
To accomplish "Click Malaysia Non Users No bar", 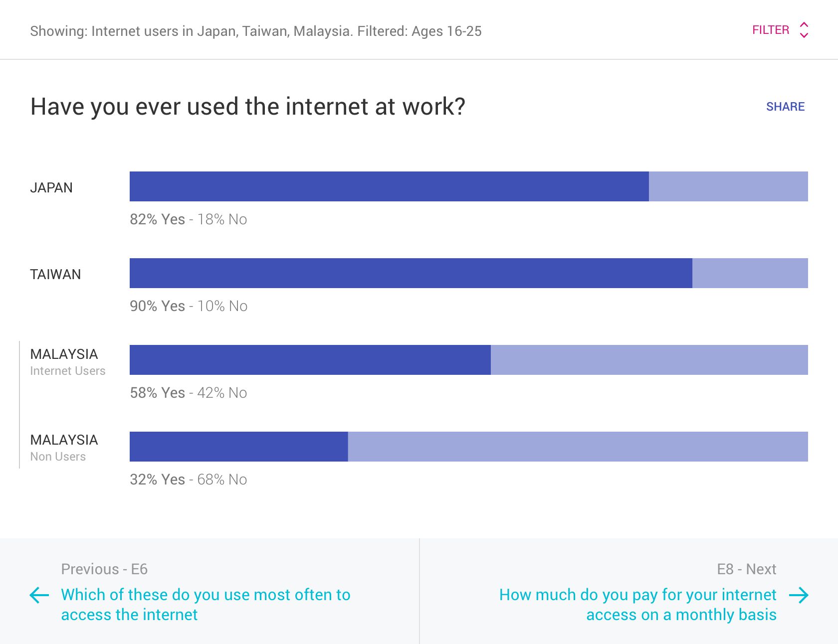I will (578, 447).
